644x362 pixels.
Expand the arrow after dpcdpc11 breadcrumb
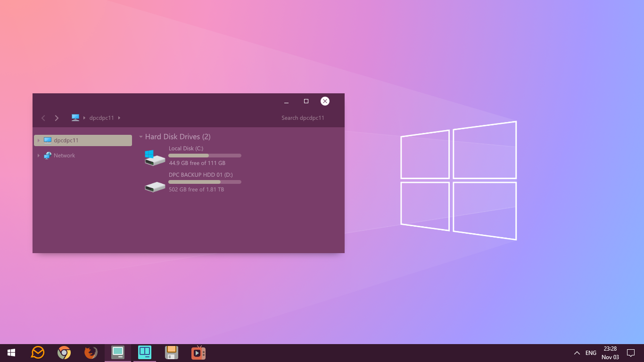[119, 118]
